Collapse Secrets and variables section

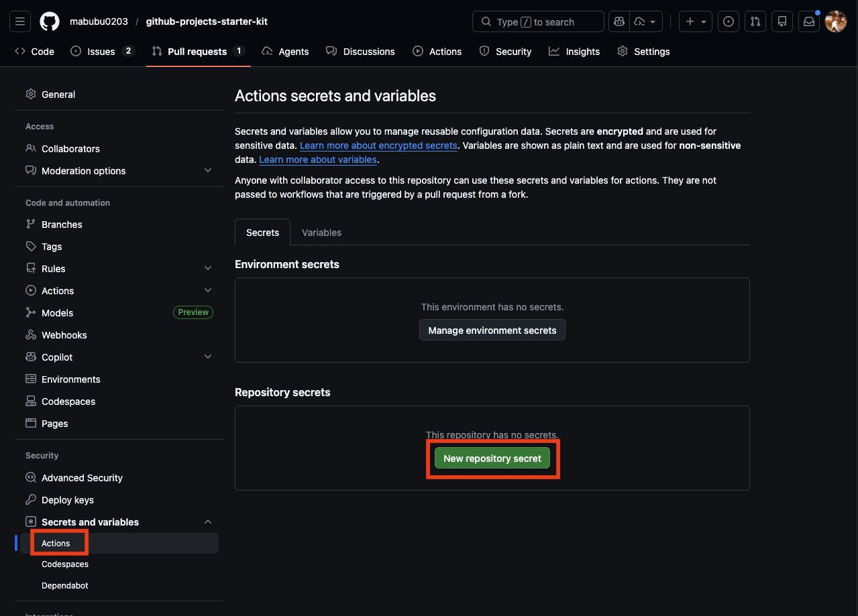click(208, 522)
